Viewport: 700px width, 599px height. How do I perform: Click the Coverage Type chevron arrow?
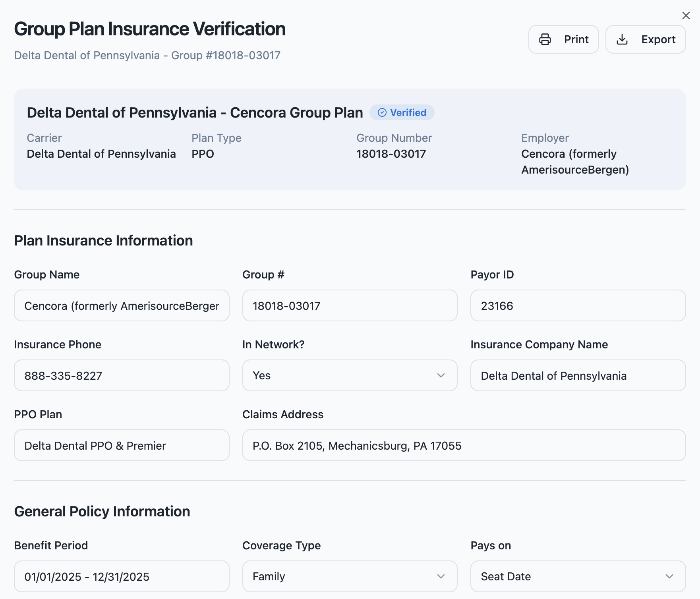[x=441, y=576]
